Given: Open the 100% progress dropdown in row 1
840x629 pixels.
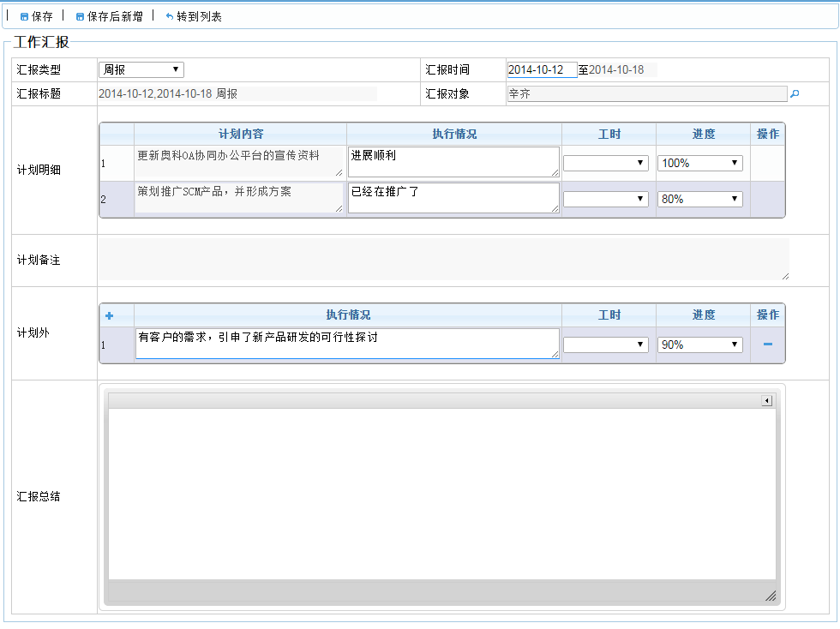Looking at the screenshot, I should 699,163.
